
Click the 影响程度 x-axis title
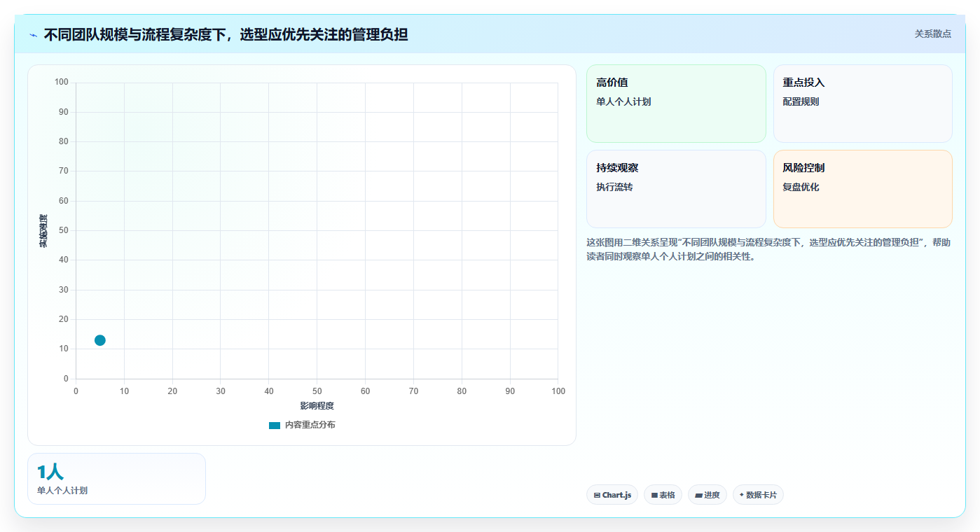pyautogui.click(x=317, y=406)
